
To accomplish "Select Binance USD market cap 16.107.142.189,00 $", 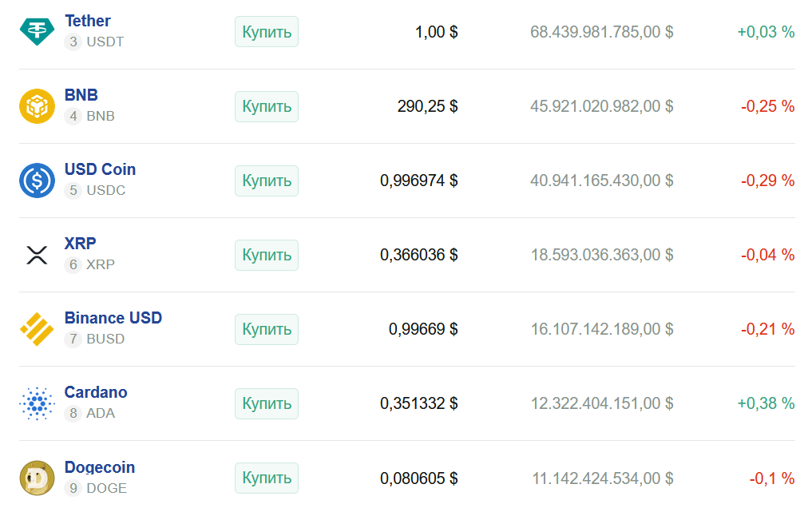I will point(602,329).
